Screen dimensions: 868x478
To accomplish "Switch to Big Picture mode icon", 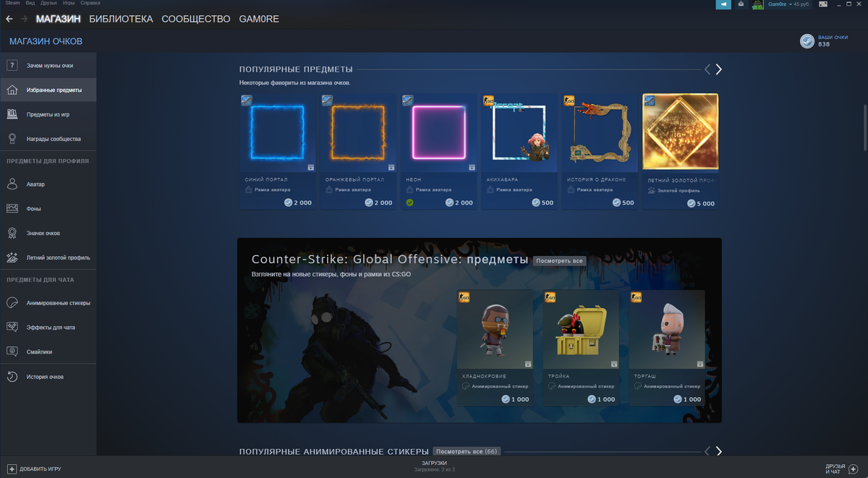I will pyautogui.click(x=823, y=4).
